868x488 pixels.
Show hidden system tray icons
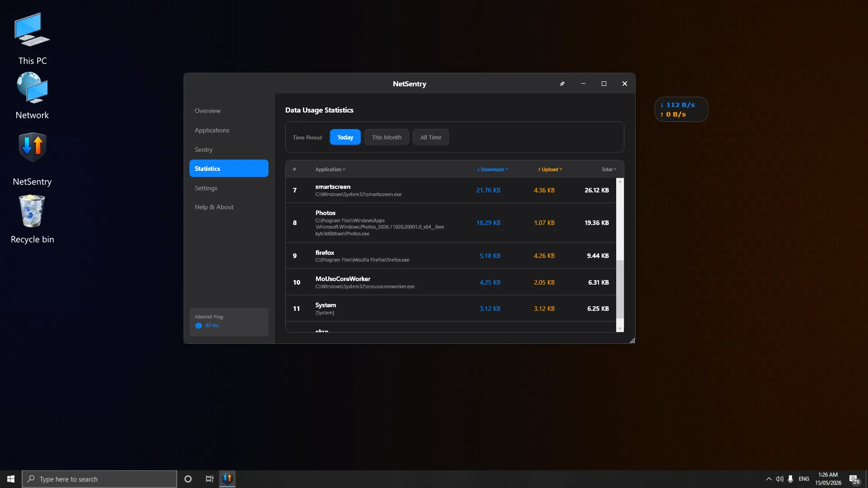pyautogui.click(x=769, y=479)
